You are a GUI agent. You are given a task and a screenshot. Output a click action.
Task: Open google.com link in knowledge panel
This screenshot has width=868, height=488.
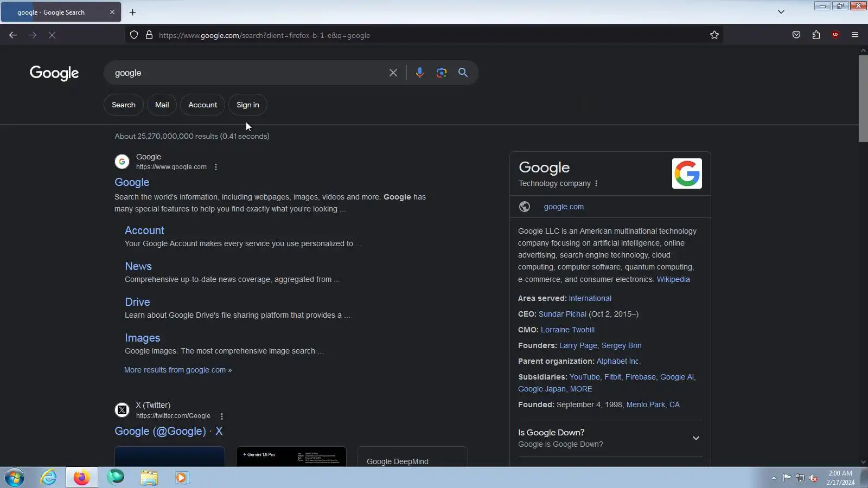point(564,207)
